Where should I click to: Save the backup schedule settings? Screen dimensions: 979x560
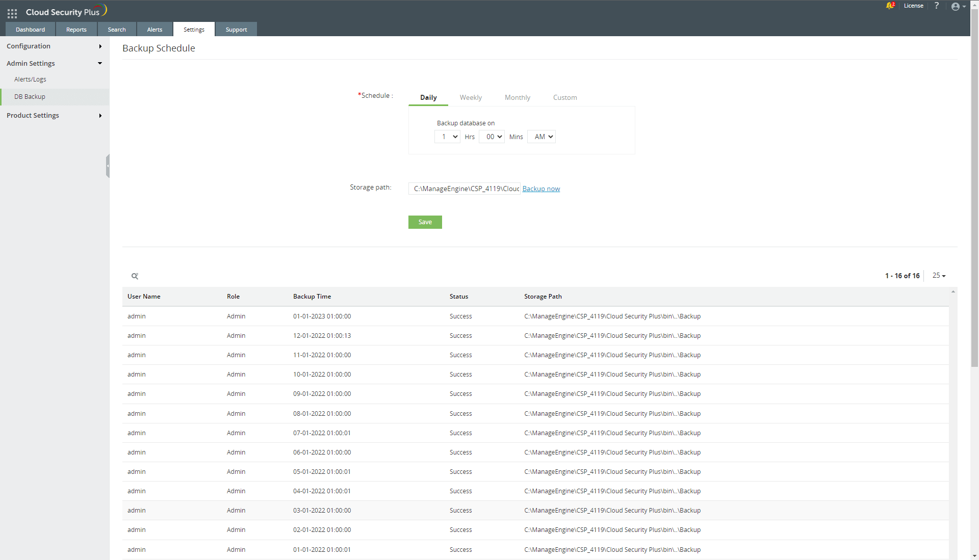coord(425,222)
